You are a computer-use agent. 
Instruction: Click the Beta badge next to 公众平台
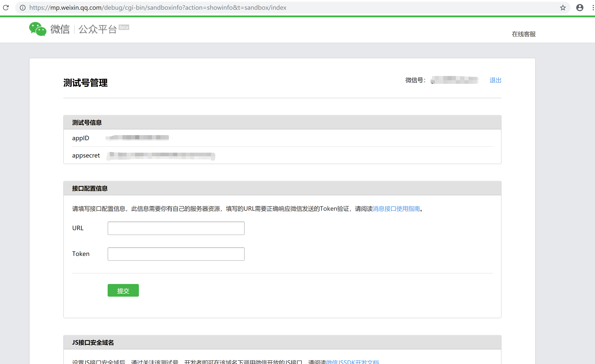pos(124,27)
